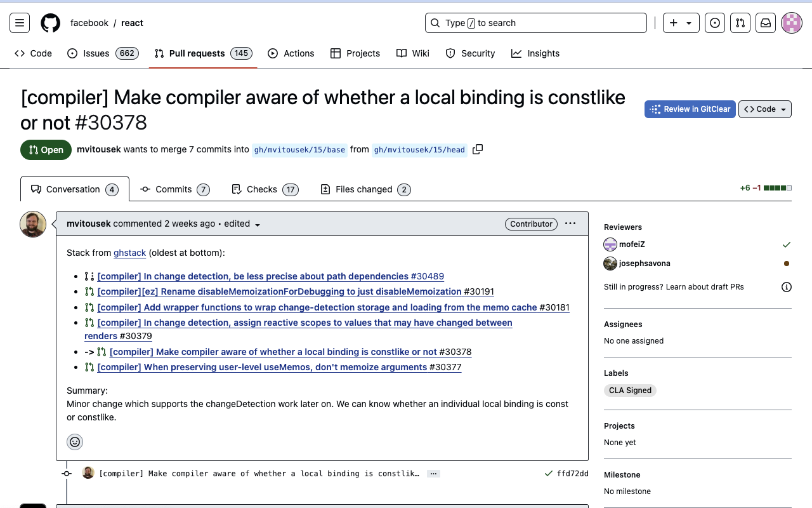Click mofeiZ reviewer avatar
812x508 pixels.
[610, 244]
